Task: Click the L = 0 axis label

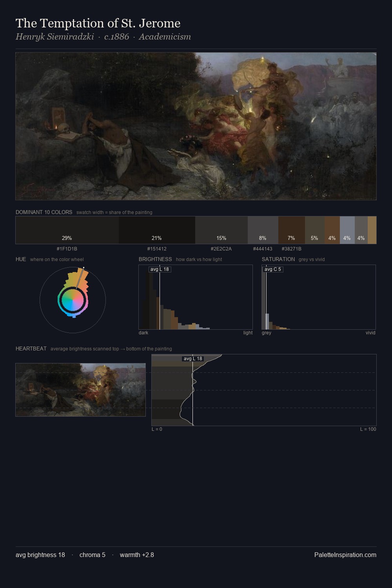Action: click(x=157, y=429)
